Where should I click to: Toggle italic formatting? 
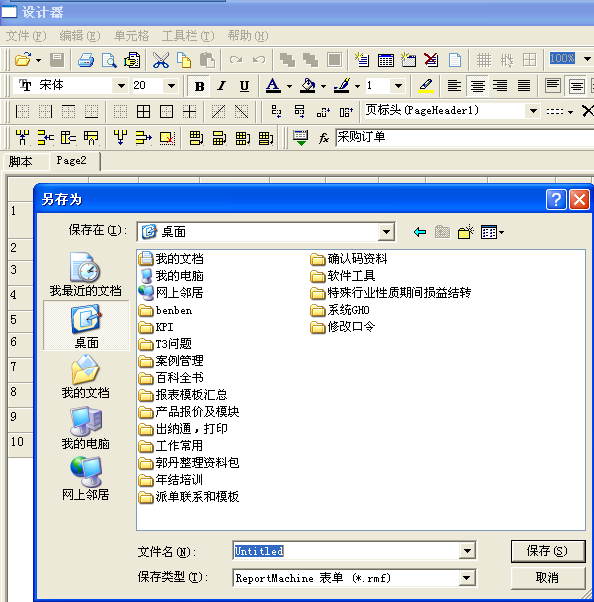pos(222,86)
